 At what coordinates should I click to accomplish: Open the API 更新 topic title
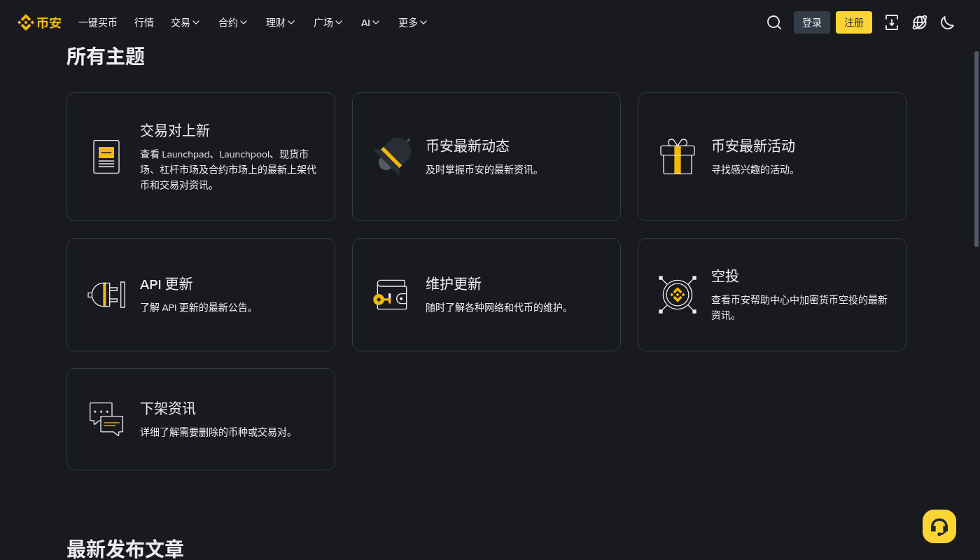point(167,283)
